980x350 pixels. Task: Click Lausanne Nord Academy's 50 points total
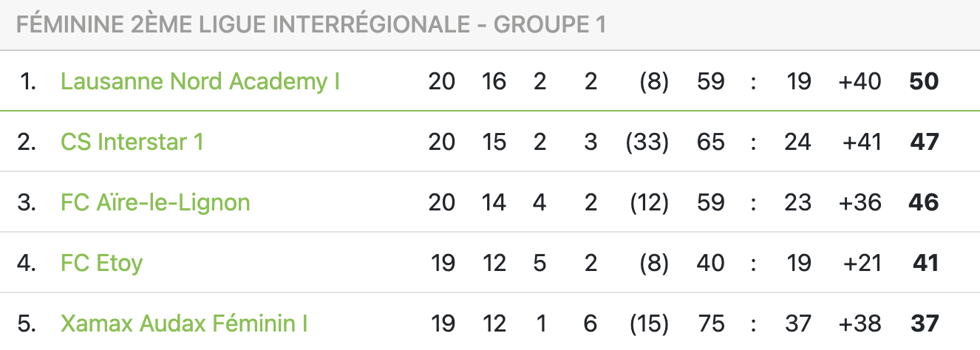[x=924, y=80]
